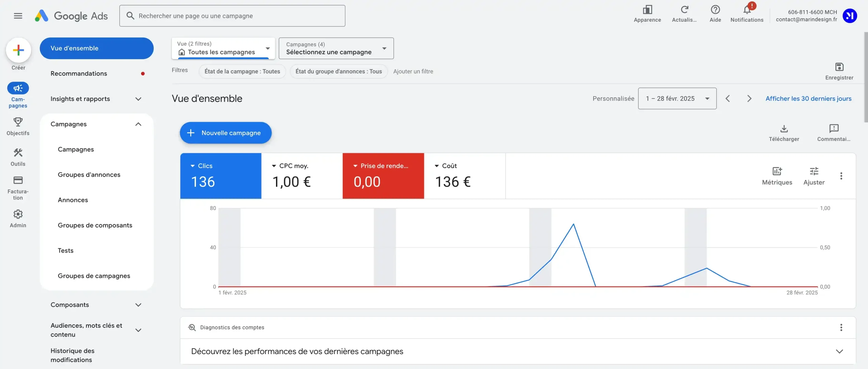Open the Notifications bell icon
Image resolution: width=868 pixels, height=369 pixels.
(x=747, y=10)
